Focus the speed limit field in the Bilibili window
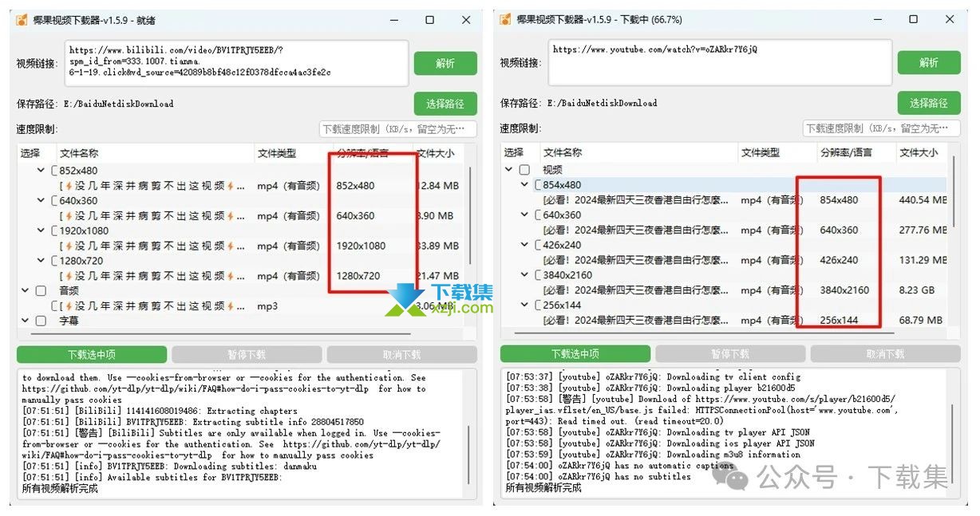980x516 pixels. pos(398,129)
